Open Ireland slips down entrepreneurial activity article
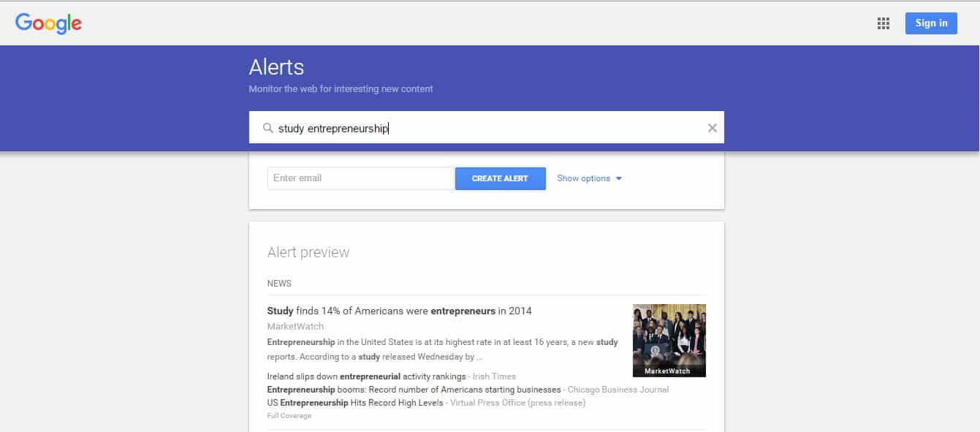 coord(366,376)
